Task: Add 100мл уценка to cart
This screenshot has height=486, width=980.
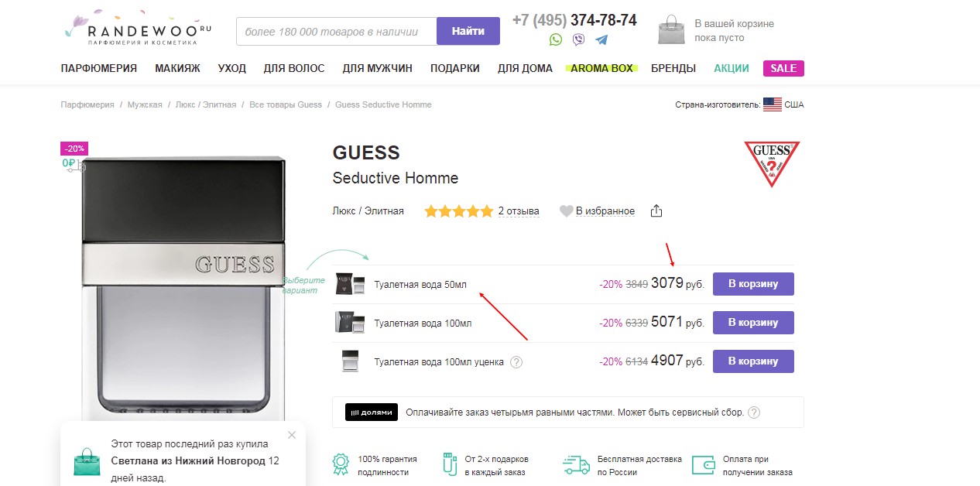Action: click(x=753, y=361)
